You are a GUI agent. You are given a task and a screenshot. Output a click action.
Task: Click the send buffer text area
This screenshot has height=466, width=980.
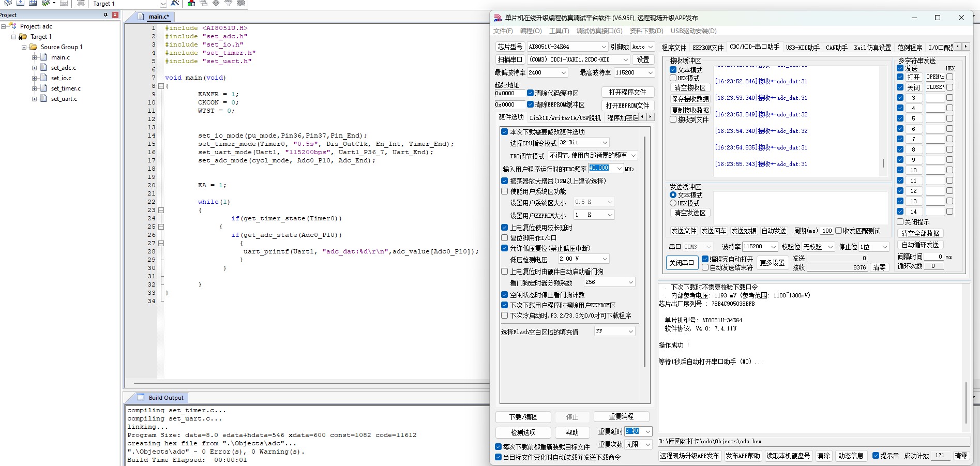(x=800, y=207)
